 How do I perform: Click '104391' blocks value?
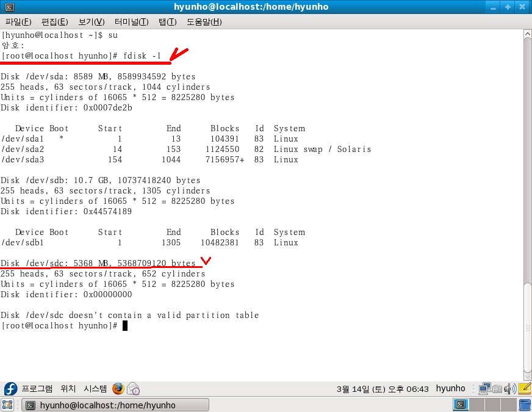[225, 139]
